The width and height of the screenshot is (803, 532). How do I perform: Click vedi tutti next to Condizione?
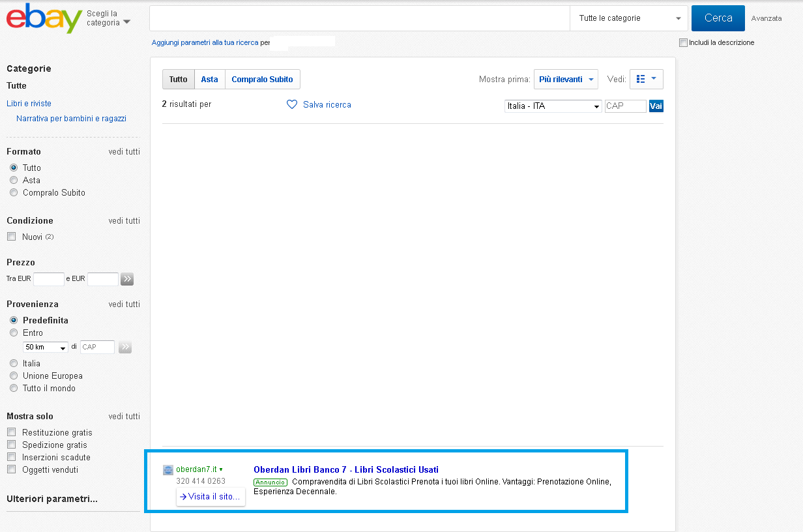pyautogui.click(x=124, y=220)
